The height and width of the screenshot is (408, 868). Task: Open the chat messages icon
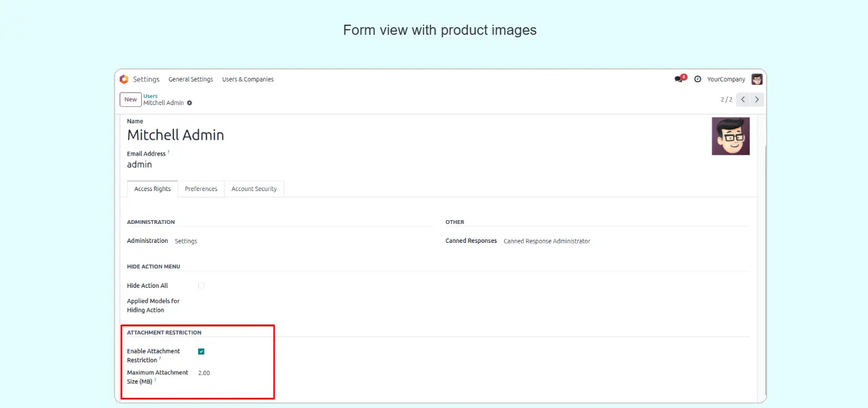[679, 79]
